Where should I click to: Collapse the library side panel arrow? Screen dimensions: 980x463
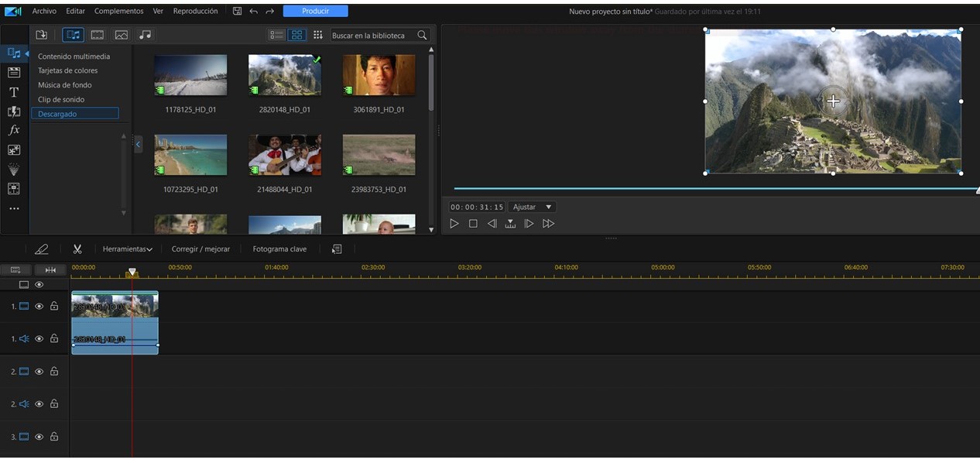click(139, 144)
